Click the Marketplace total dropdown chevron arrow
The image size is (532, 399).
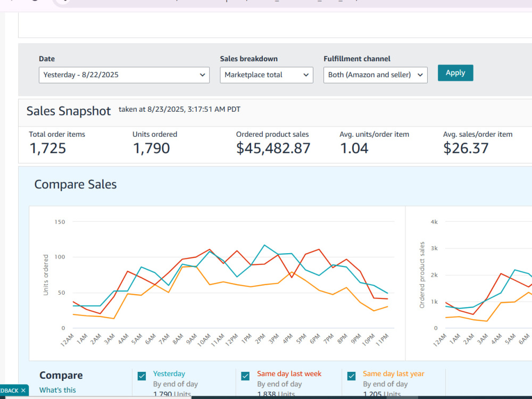click(x=306, y=75)
